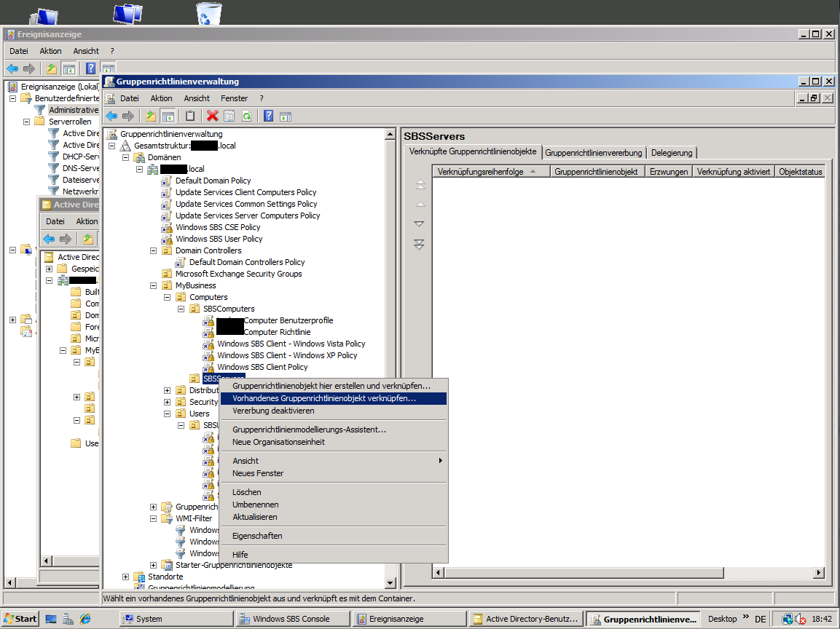Image resolution: width=840 pixels, height=629 pixels.
Task: Move link to bottom with double-down arrow
Action: pos(420,245)
